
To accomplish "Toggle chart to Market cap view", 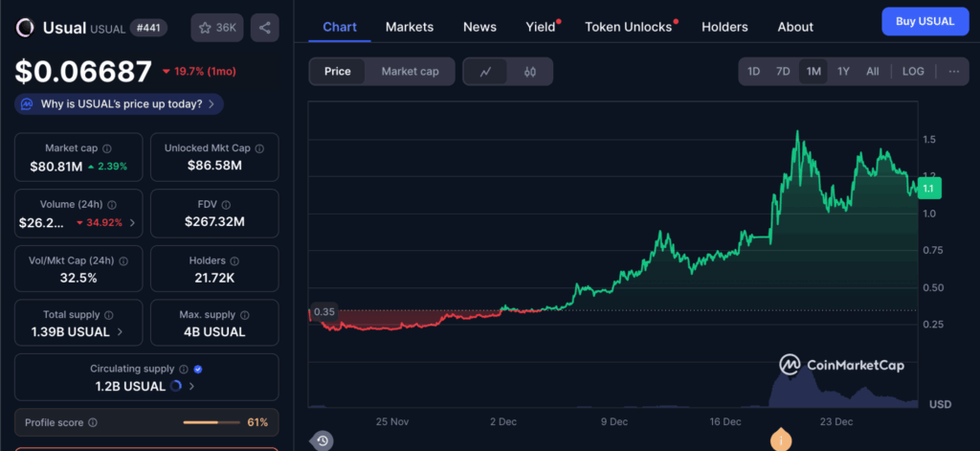I will pos(410,72).
